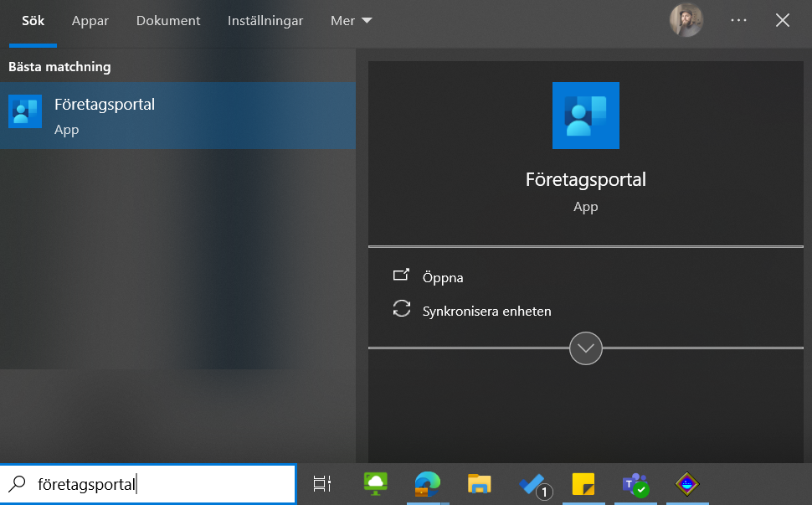This screenshot has width=812, height=505.
Task: Open File Explorer from the taskbar
Action: 479,484
